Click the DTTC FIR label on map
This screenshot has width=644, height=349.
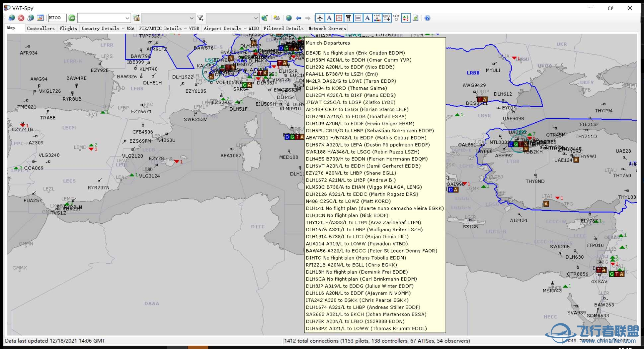coord(258,227)
